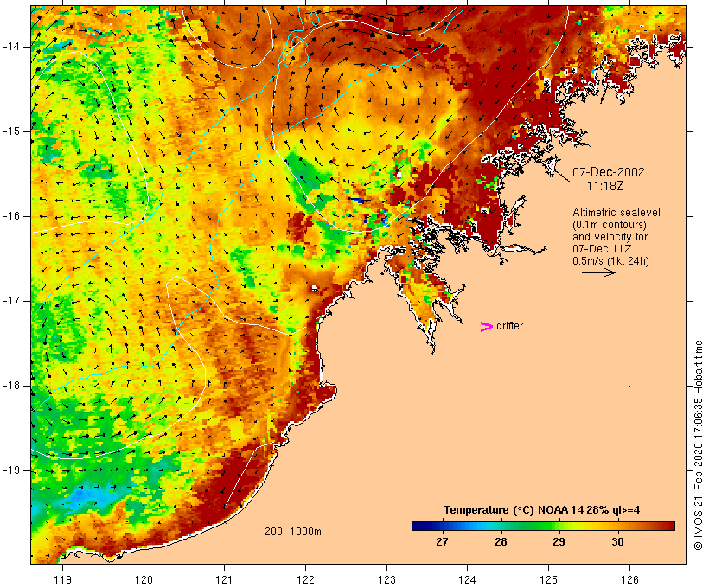709x588 pixels.
Task: Click the colorbar label '28'
Action: tap(501, 542)
